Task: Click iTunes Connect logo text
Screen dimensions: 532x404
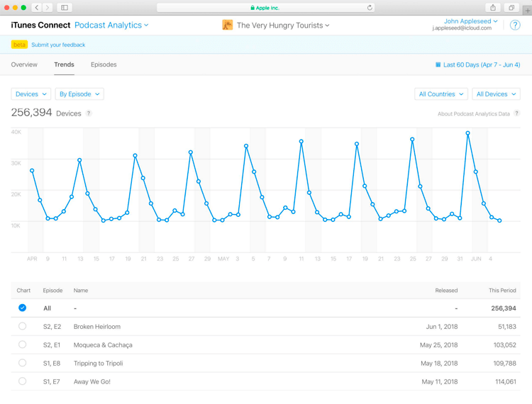Action: pyautogui.click(x=40, y=25)
